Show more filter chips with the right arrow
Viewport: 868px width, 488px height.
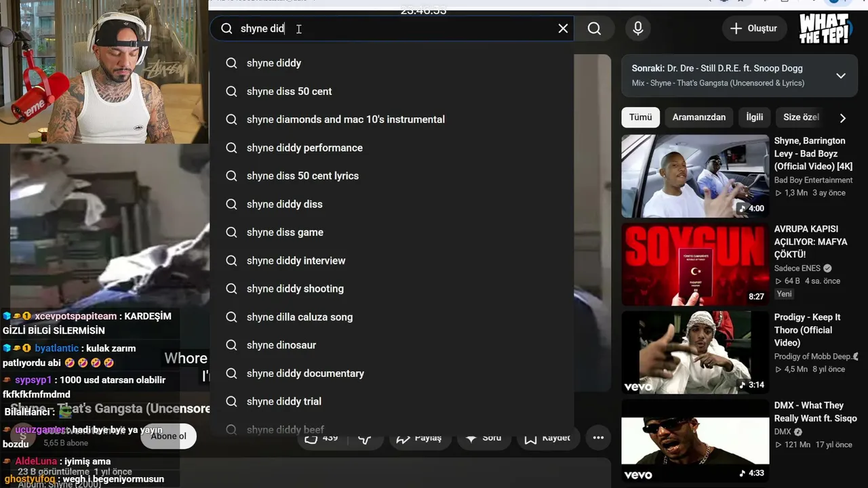pos(843,118)
